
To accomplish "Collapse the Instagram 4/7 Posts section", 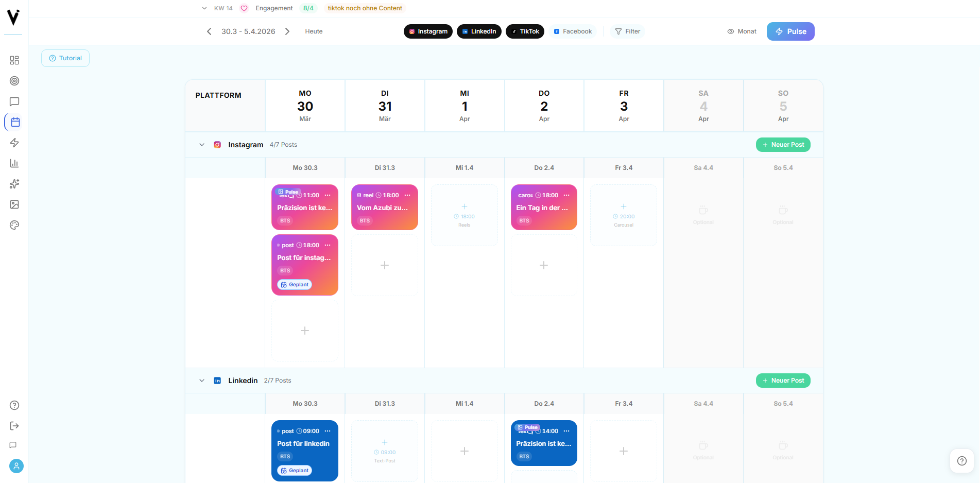I will (x=202, y=145).
